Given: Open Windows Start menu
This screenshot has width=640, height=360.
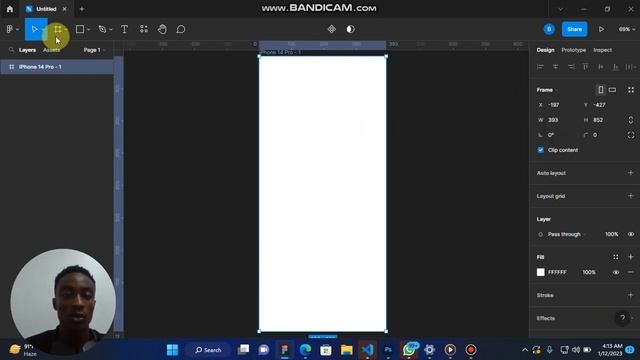Looking at the screenshot, I should [x=172, y=350].
